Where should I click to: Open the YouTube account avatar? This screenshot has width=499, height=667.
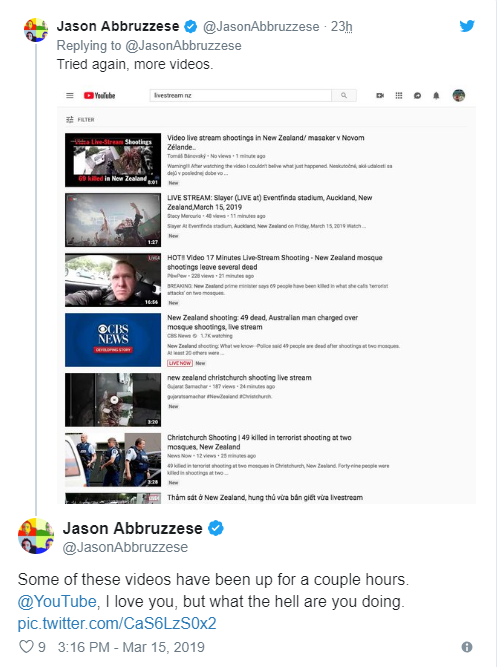459,95
